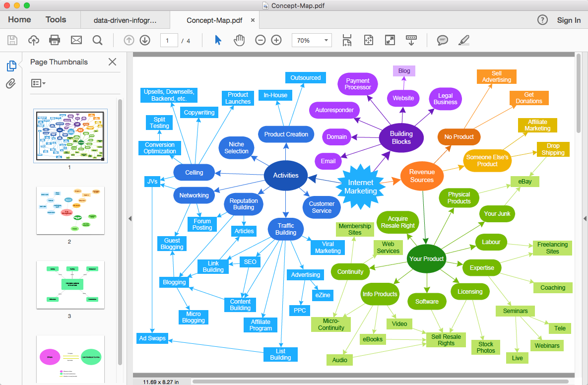Open the Help question mark icon
588x385 pixels.
coord(542,20)
